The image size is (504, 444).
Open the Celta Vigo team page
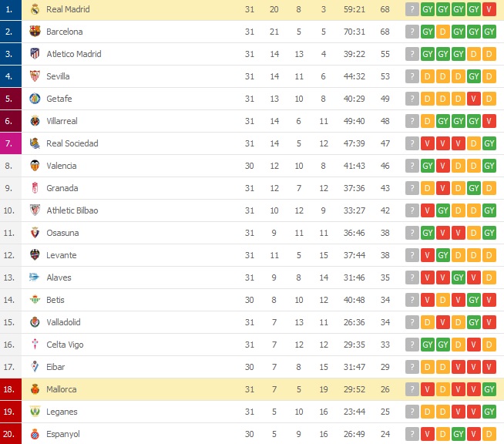[65, 345]
